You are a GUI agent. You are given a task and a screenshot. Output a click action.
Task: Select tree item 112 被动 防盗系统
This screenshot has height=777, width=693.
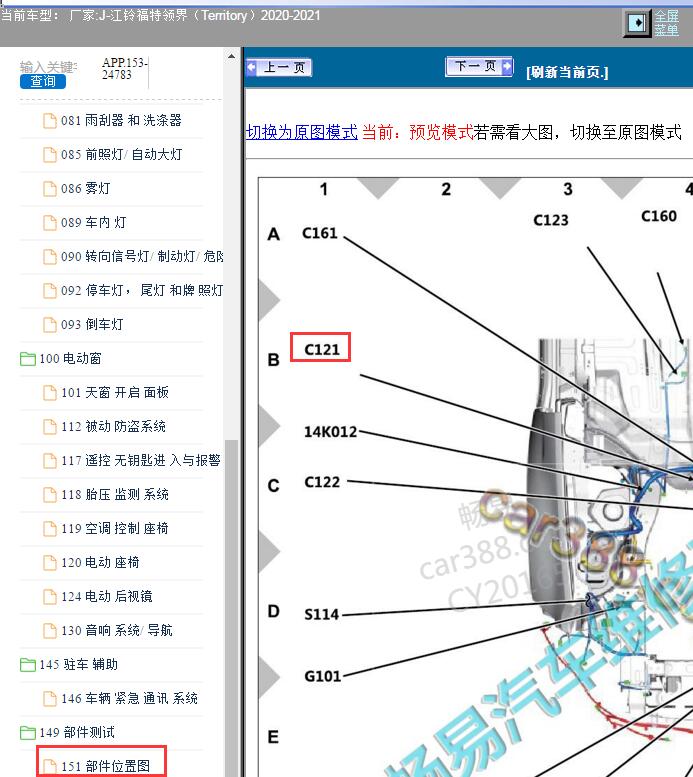[x=114, y=427]
